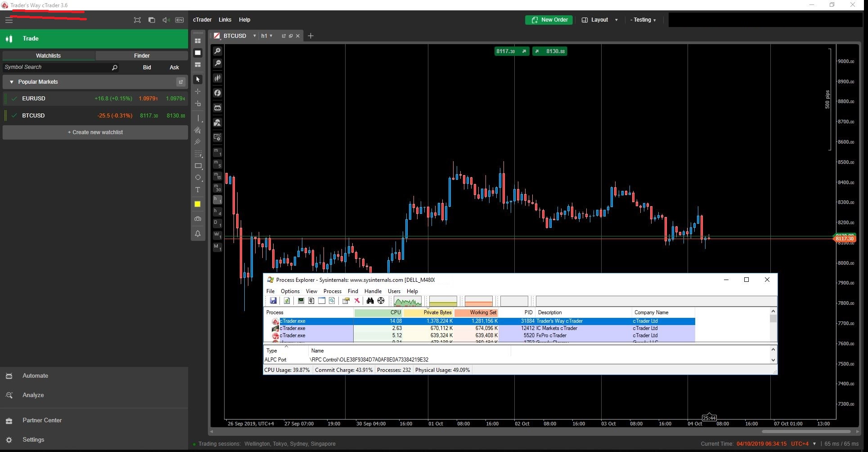Open the Layout dropdown

tap(600, 20)
